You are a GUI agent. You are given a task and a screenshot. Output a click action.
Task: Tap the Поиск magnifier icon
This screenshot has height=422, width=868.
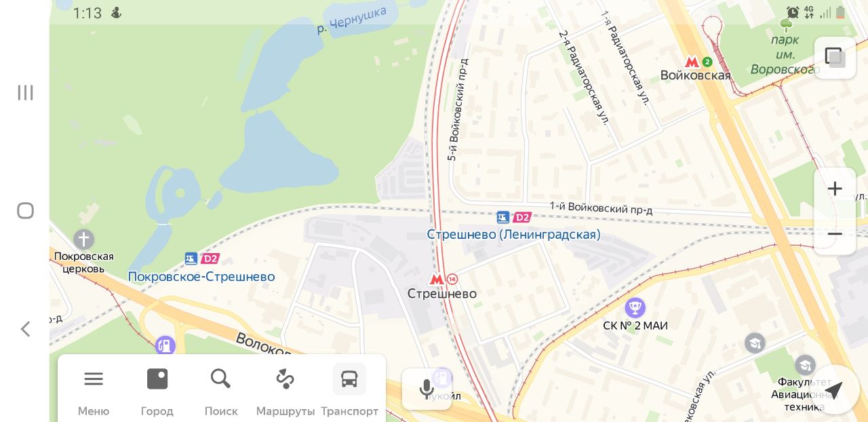coord(220,379)
